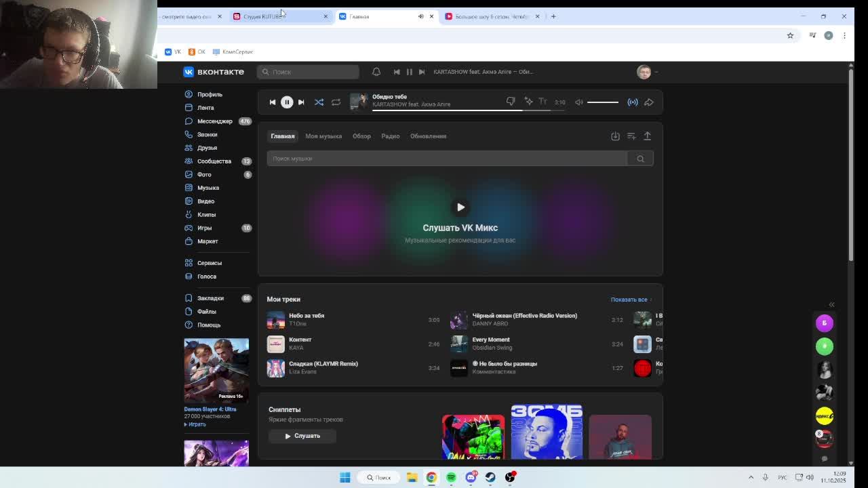The image size is (868, 488).
Task: Open Игры in sidebar
Action: point(204,228)
